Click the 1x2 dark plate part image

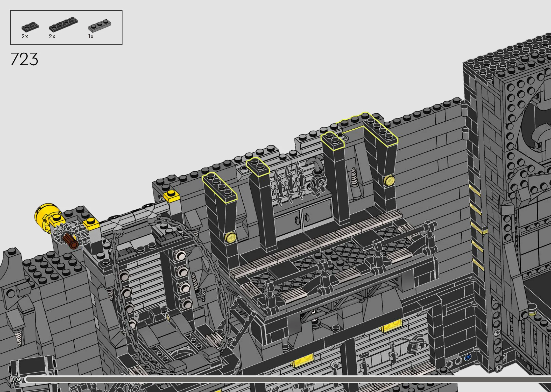pyautogui.click(x=30, y=27)
